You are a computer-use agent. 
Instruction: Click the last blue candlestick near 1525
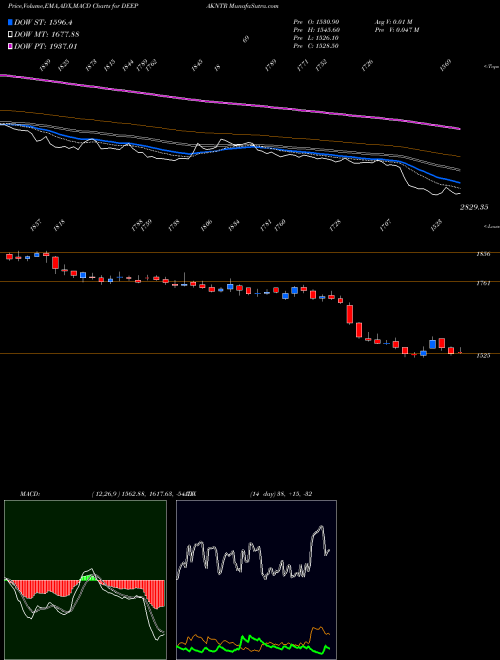tap(433, 343)
